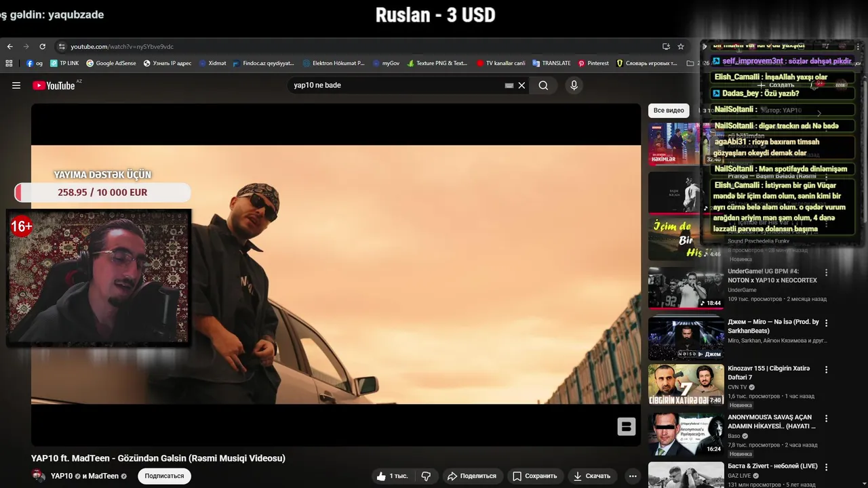The width and height of the screenshot is (868, 488).
Task: Open Узнать IP адрес bookmark
Action: click(x=167, y=63)
